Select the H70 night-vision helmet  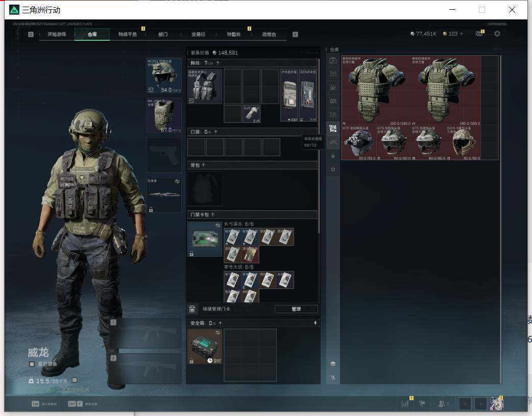(x=358, y=143)
